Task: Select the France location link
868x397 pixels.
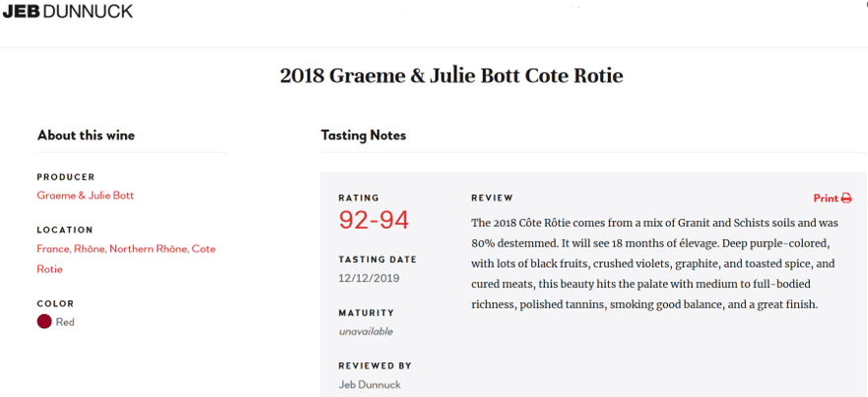Action: 53,249
